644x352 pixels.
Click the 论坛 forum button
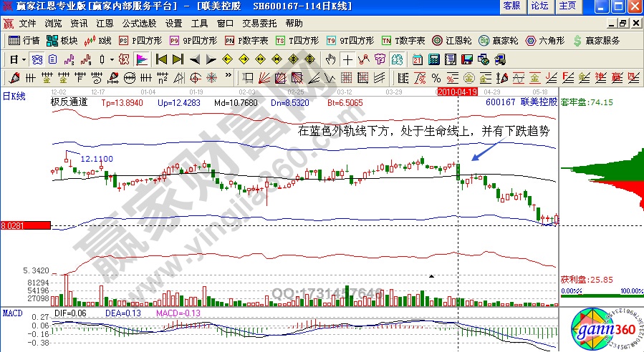click(x=539, y=6)
